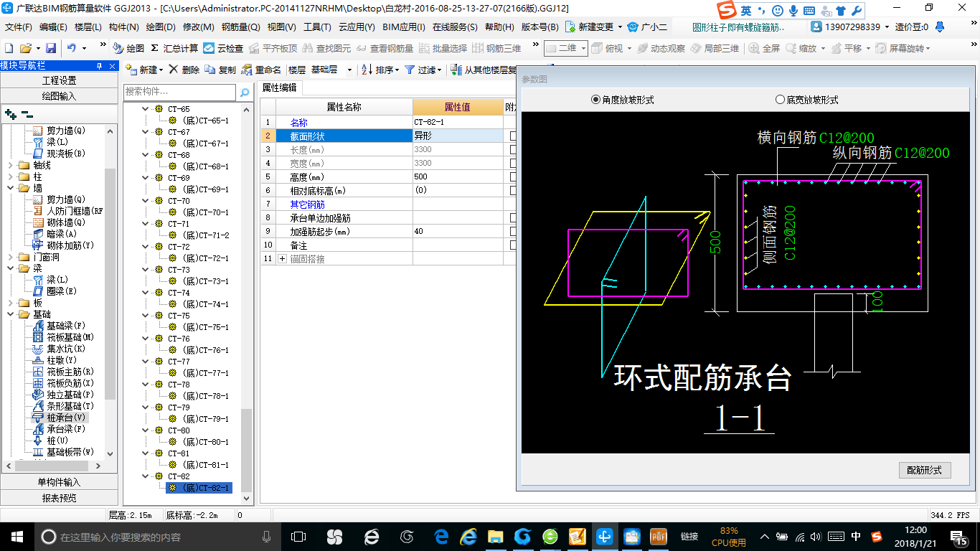Open the 构件(N) menu

coord(123,27)
